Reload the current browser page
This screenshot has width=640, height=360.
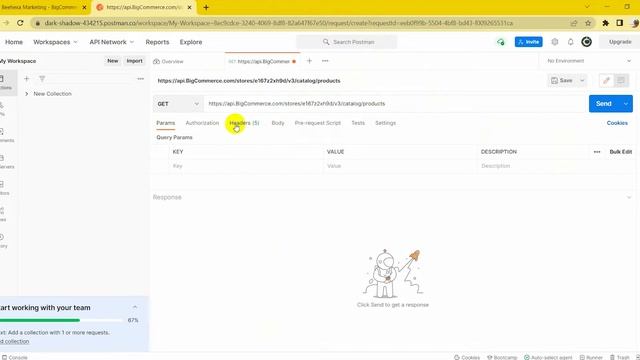click(20, 23)
